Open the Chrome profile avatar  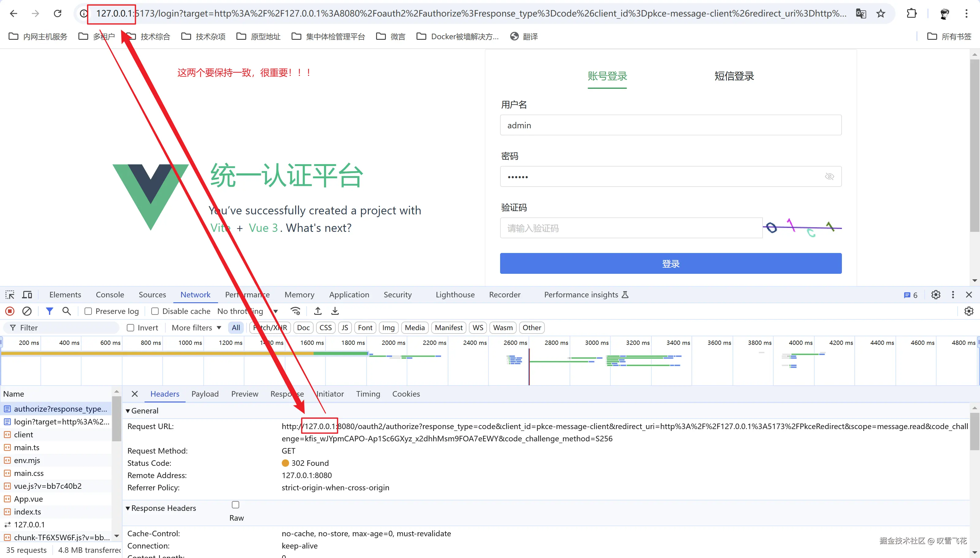tap(945, 14)
